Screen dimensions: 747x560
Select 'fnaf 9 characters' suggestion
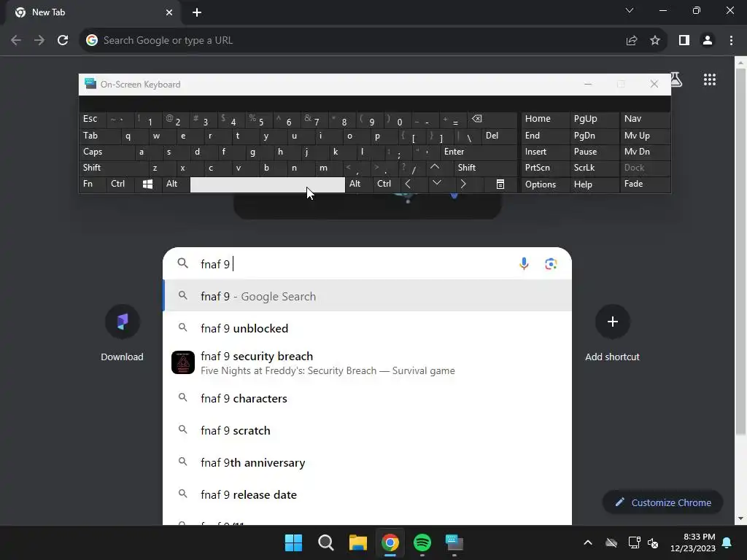[x=368, y=398]
